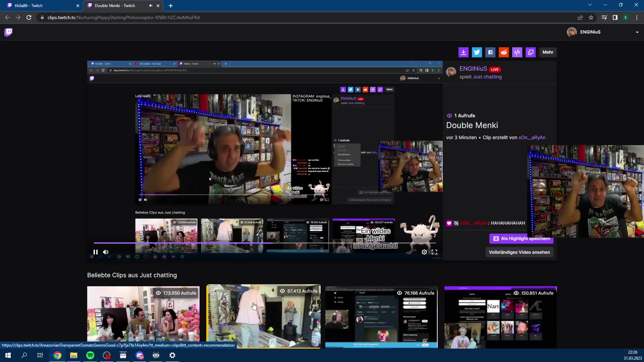Image resolution: width=644 pixels, height=362 pixels.
Task: Click the ENGINiuS streamer avatar beside LIVE
Action: (x=451, y=71)
